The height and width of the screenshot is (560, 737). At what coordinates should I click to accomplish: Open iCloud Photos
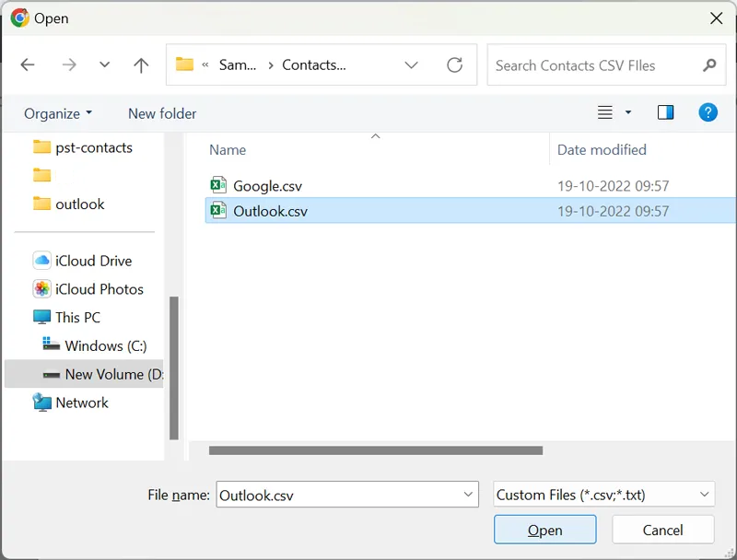tap(88, 289)
